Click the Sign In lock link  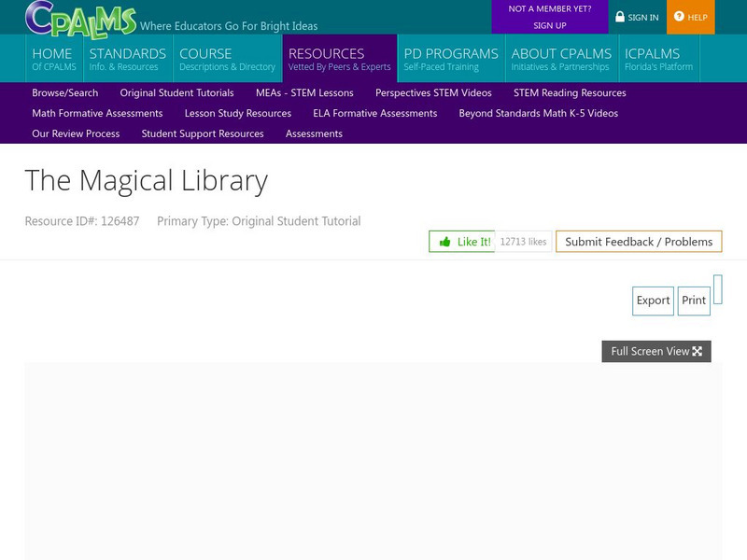(x=637, y=17)
